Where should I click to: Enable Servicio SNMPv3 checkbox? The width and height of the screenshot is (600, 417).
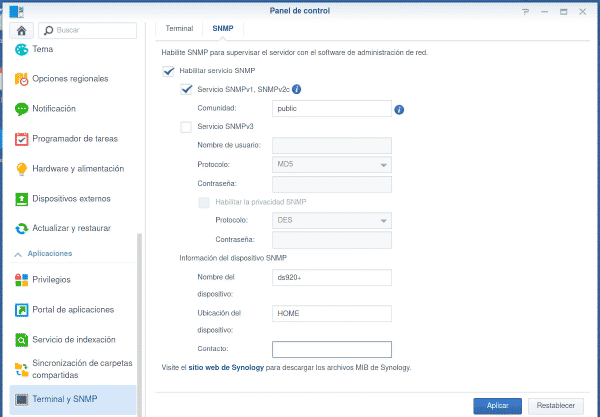coord(186,127)
